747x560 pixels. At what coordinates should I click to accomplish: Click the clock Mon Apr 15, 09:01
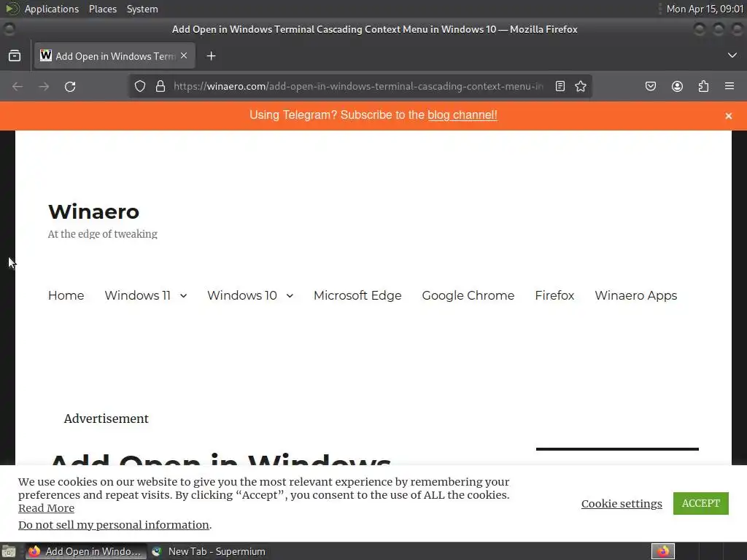[705, 9]
